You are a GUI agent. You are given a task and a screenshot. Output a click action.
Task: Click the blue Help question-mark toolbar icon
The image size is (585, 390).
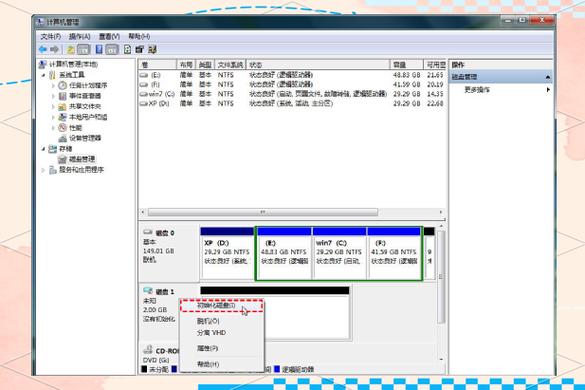(x=99, y=49)
